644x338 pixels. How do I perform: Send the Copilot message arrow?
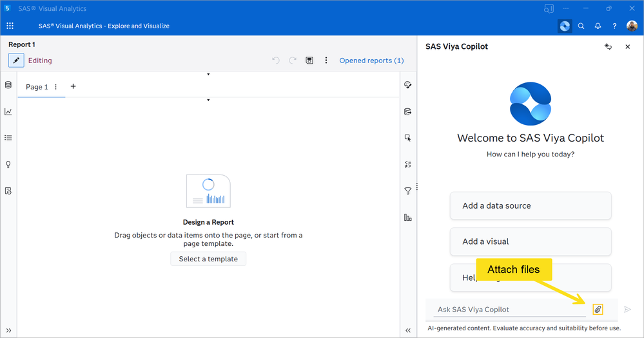point(627,309)
